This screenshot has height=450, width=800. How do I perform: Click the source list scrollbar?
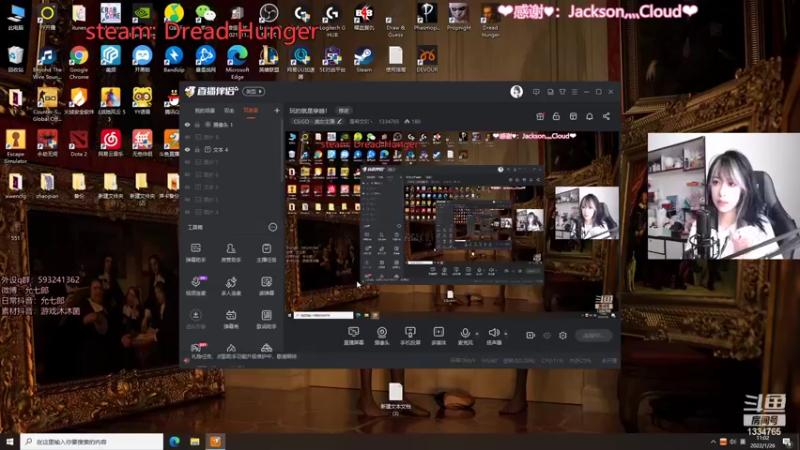282,151
